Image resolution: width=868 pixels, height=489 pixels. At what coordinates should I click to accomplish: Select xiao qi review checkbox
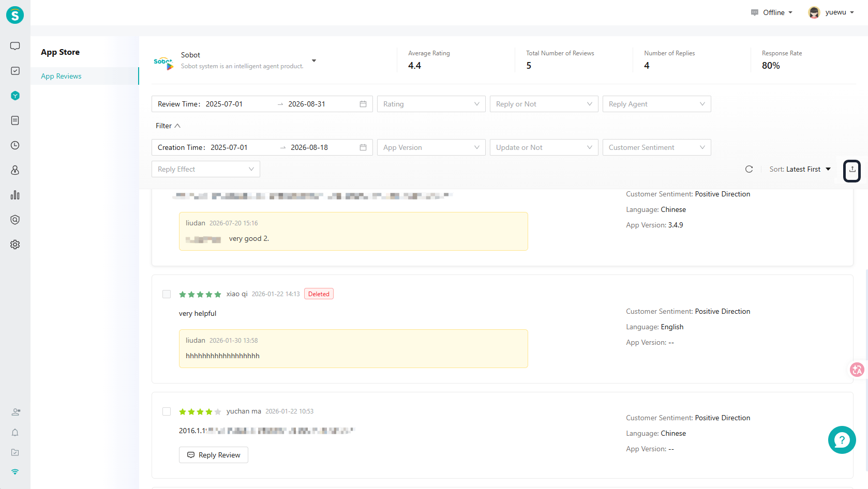click(x=167, y=294)
